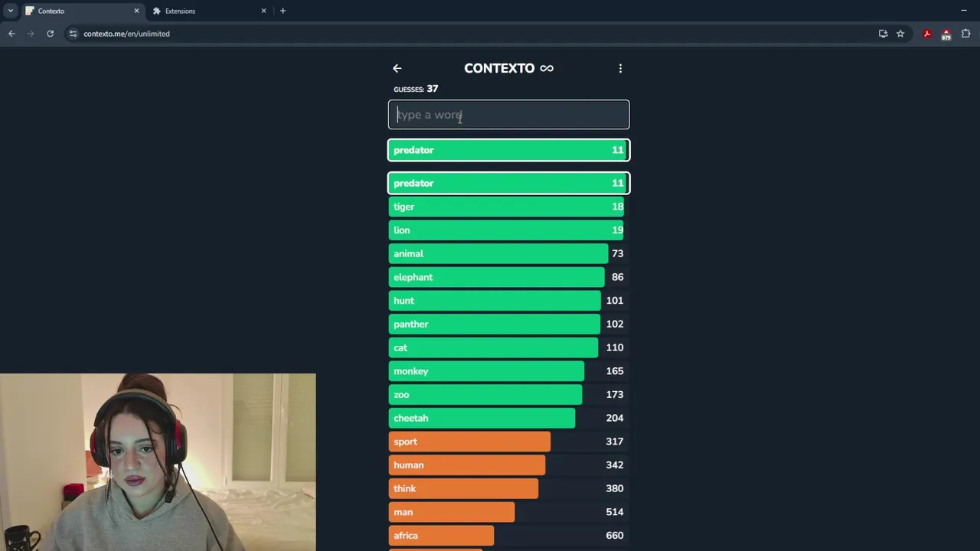The width and height of the screenshot is (980, 551).
Task: Click the 'elephant' guess row
Action: point(508,277)
